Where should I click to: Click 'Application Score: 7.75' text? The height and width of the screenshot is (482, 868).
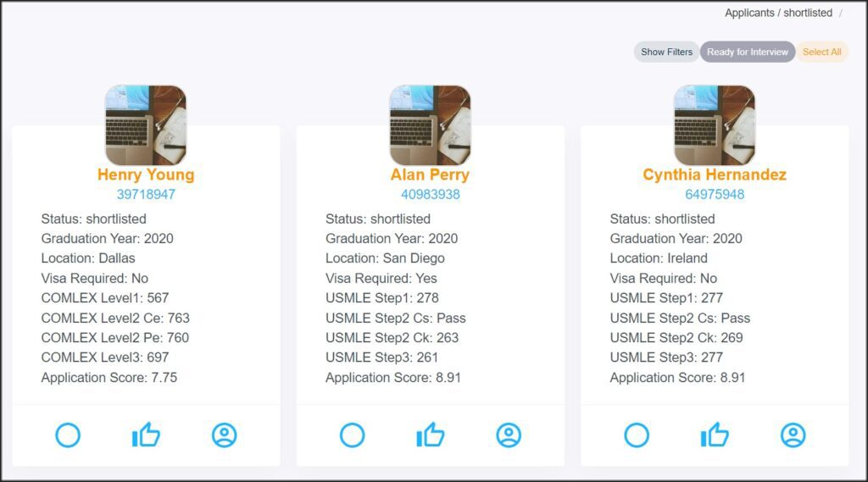click(x=109, y=378)
